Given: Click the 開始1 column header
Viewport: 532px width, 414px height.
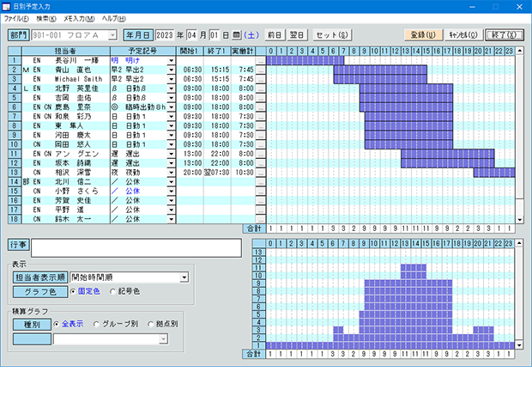Looking at the screenshot, I should [190, 51].
